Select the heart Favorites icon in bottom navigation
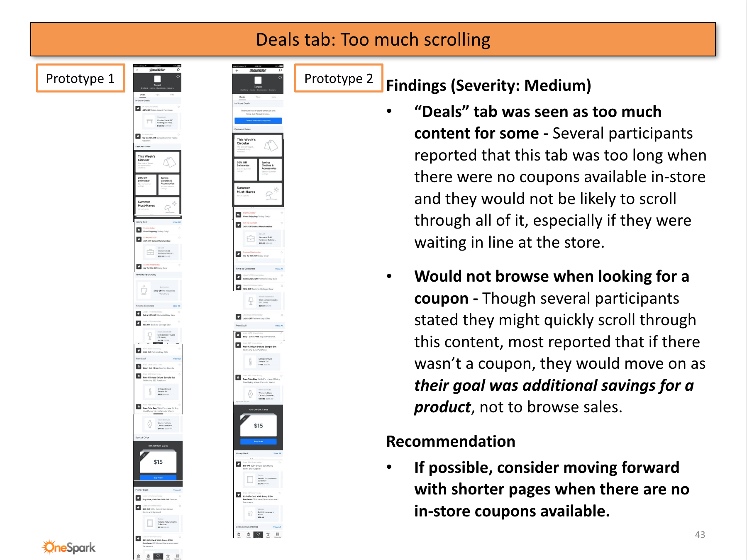 pyautogui.click(x=159, y=555)
